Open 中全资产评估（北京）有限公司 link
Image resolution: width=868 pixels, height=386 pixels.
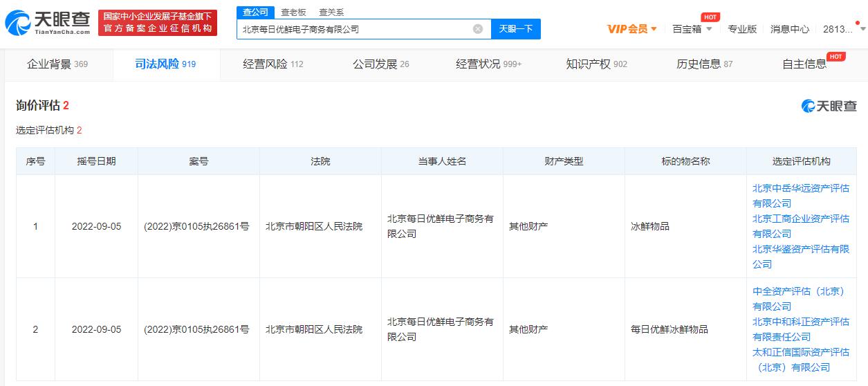(800, 299)
